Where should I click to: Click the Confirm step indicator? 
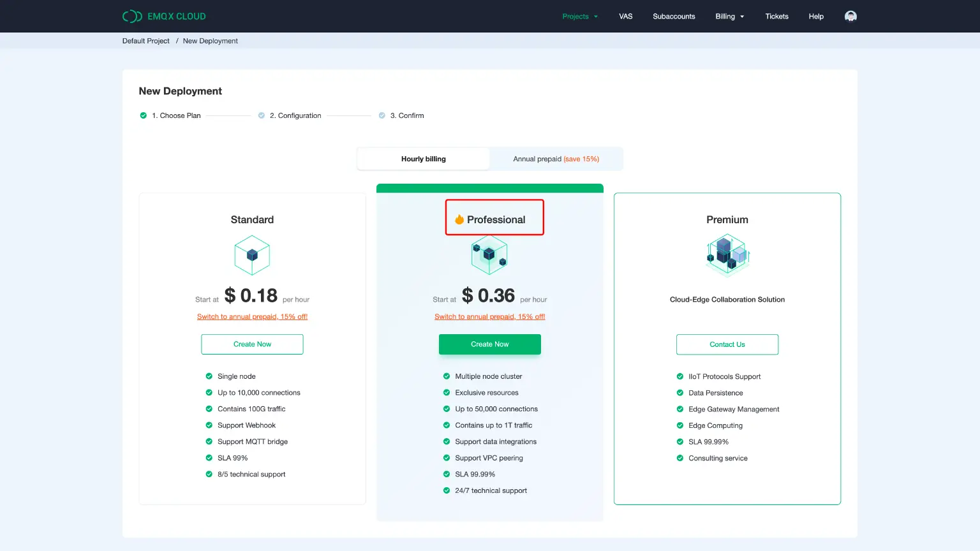point(382,115)
